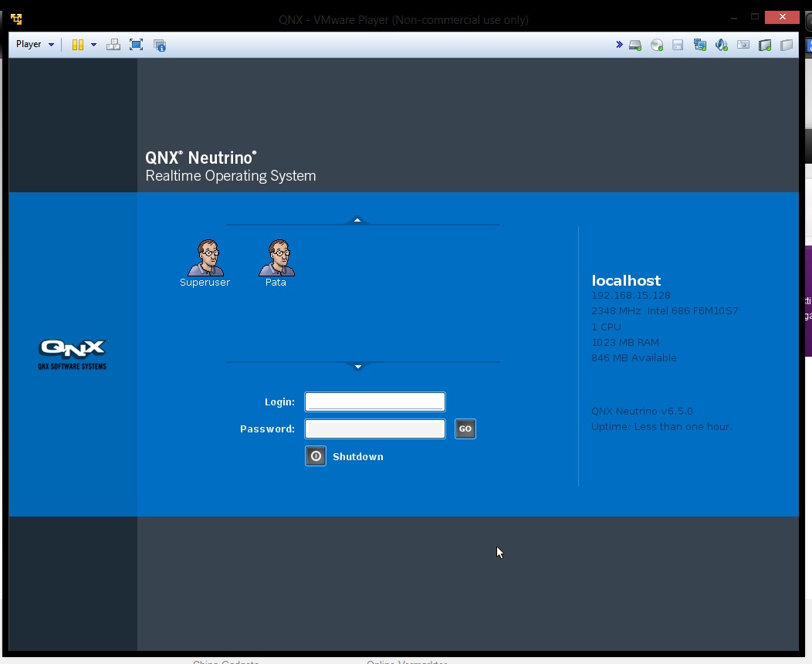Image resolution: width=812 pixels, height=664 pixels.
Task: Select the Superuser account avatar
Action: pos(205,259)
